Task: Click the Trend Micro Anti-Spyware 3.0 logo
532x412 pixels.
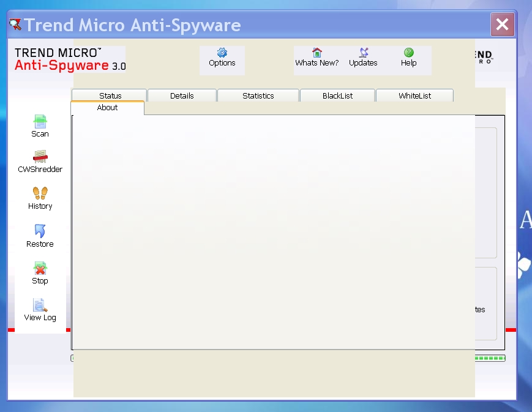Action: pyautogui.click(x=70, y=59)
